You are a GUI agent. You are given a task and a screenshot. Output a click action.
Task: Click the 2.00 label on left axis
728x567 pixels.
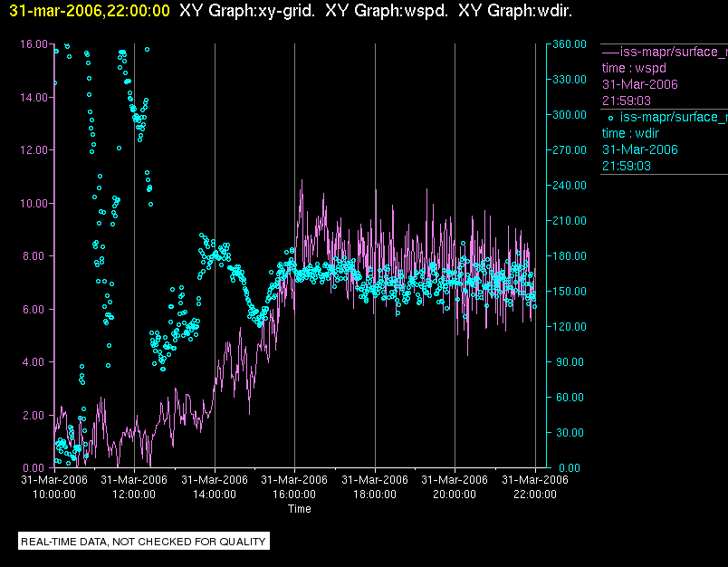pyautogui.click(x=35, y=415)
